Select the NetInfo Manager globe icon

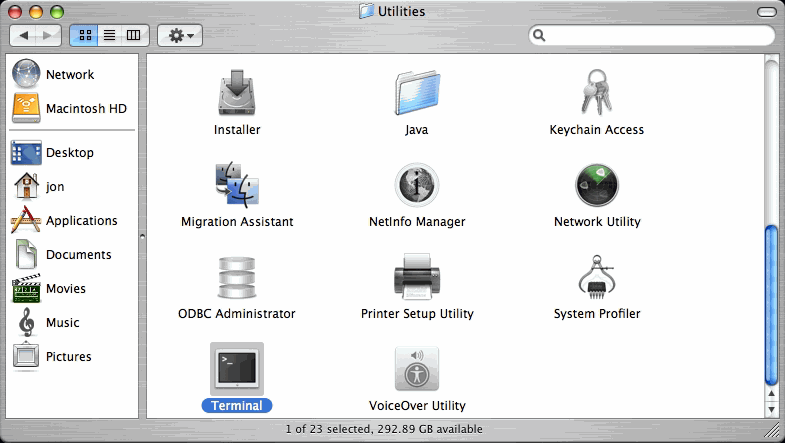tap(417, 185)
